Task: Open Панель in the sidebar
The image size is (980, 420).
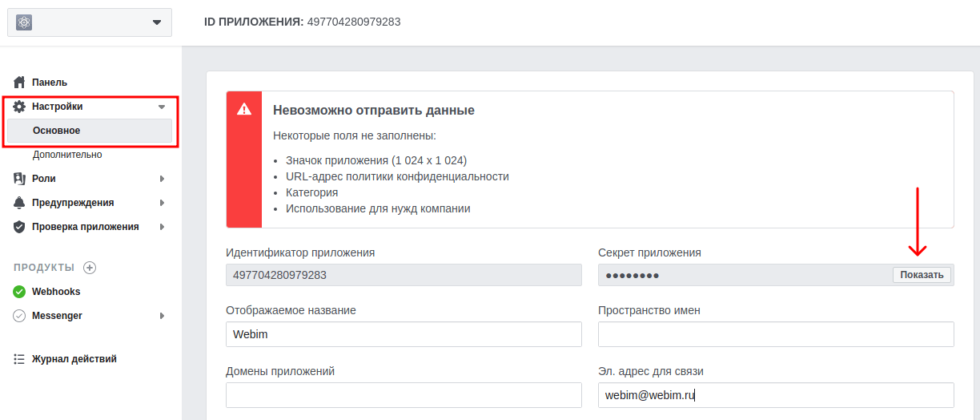Action: coord(50,83)
